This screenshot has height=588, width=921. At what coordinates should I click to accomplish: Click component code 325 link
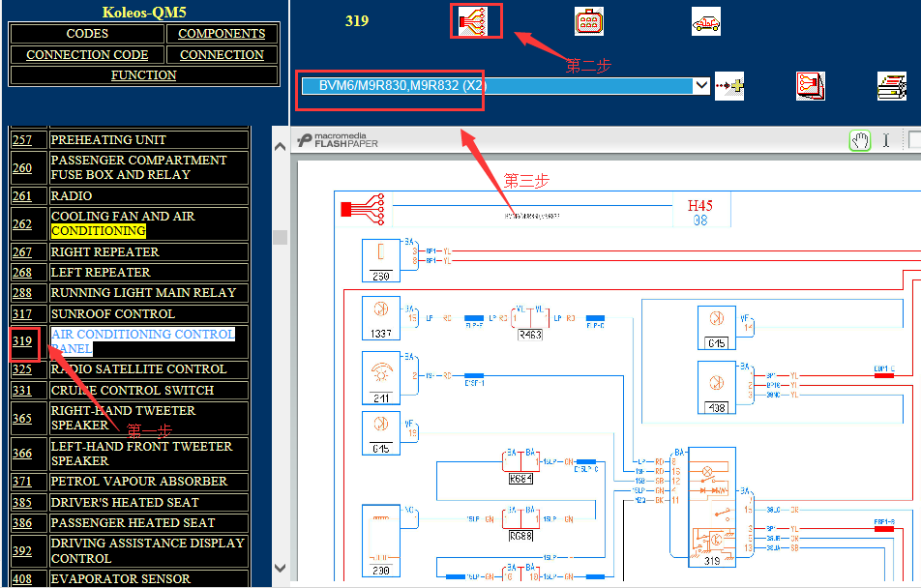click(22, 369)
